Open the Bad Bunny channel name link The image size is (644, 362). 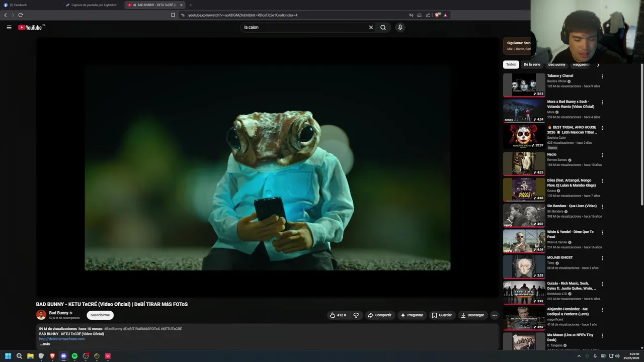tap(59, 313)
